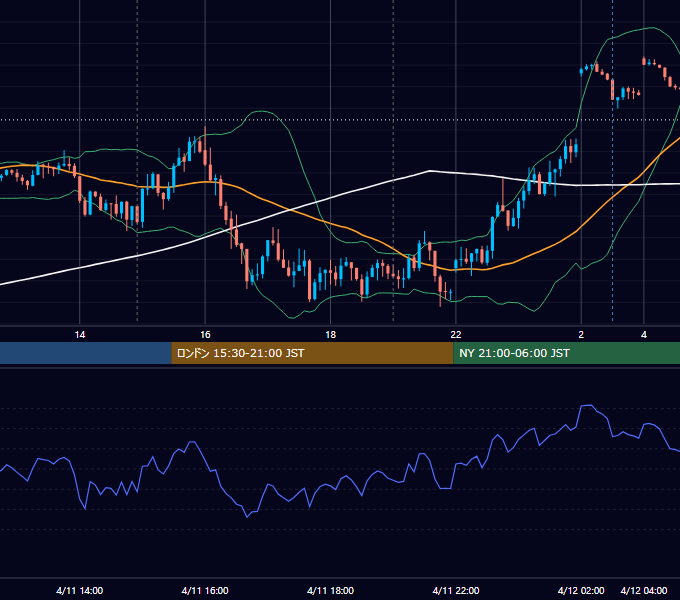Click the NY 21:00-06:00 JST session bar
Viewport: 680px width, 600px height.
(x=566, y=353)
